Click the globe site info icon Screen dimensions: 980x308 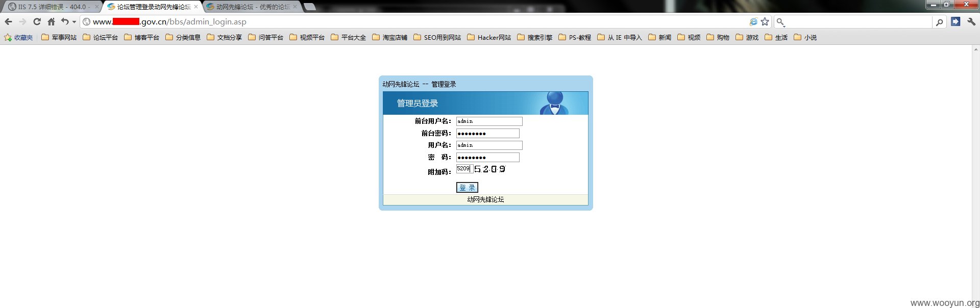tap(87, 22)
